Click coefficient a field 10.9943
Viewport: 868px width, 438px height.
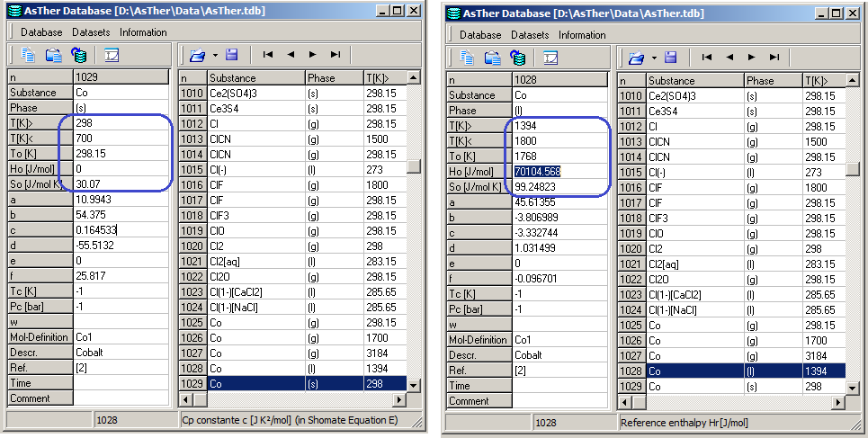click(121, 200)
